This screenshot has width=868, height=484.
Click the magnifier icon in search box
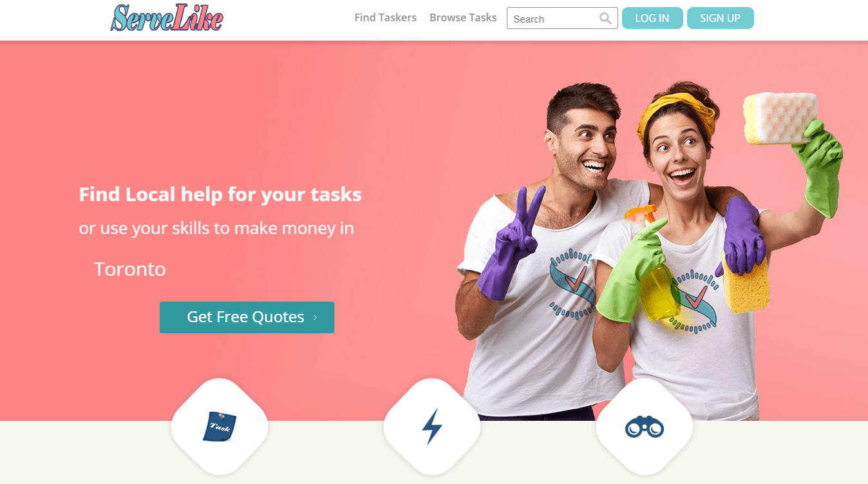605,18
